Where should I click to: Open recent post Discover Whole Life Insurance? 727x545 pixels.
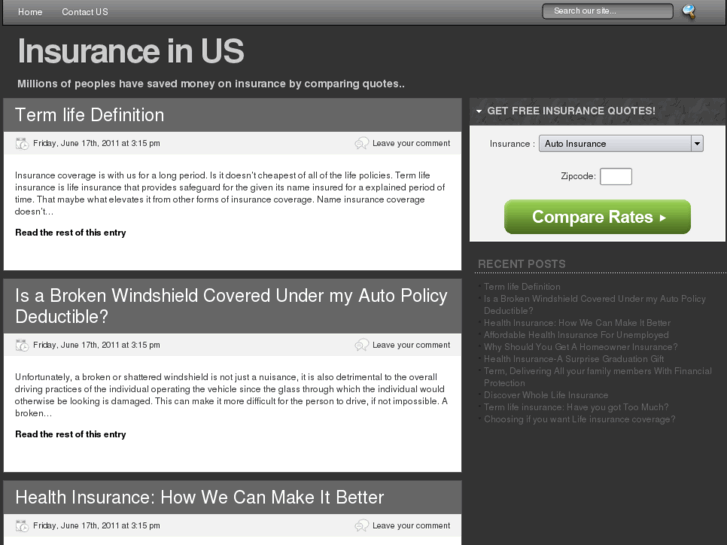(x=545, y=395)
